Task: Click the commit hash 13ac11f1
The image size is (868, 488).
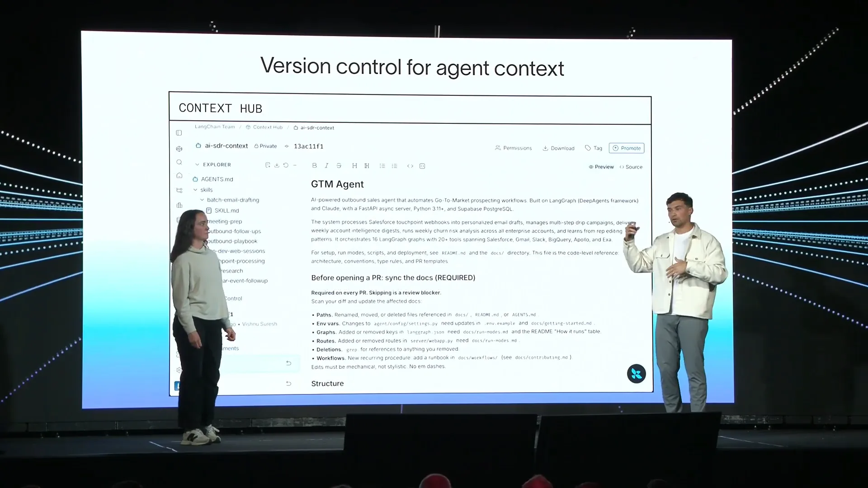Action: [x=308, y=146]
